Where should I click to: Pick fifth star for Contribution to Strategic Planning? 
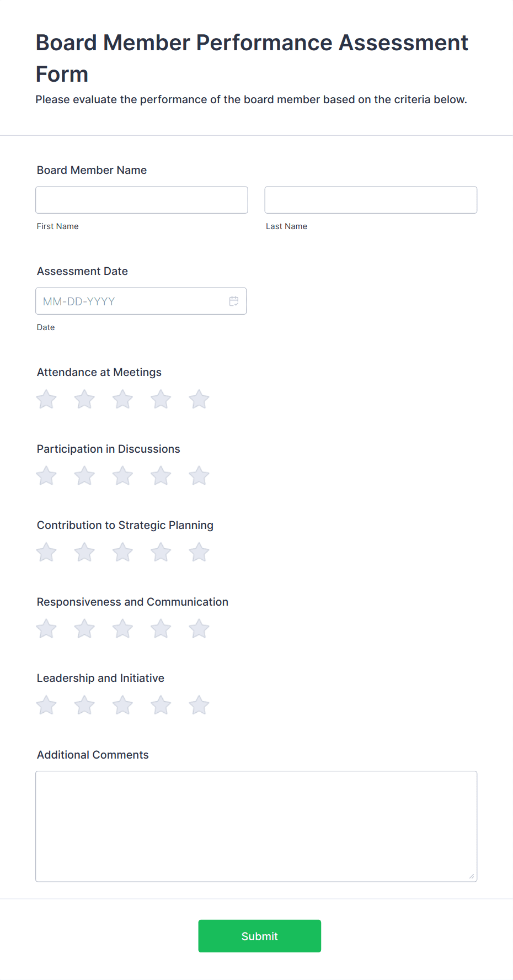[199, 552]
